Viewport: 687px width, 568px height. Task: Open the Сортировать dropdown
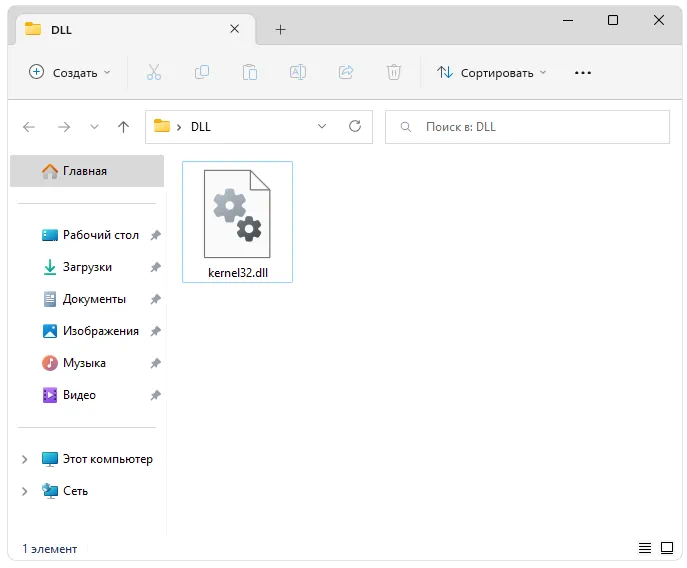coord(492,73)
